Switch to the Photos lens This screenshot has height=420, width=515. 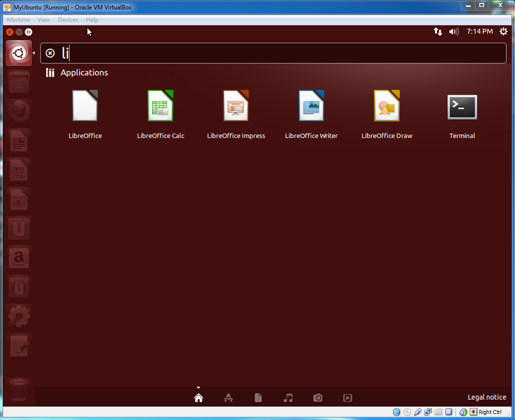pos(317,398)
